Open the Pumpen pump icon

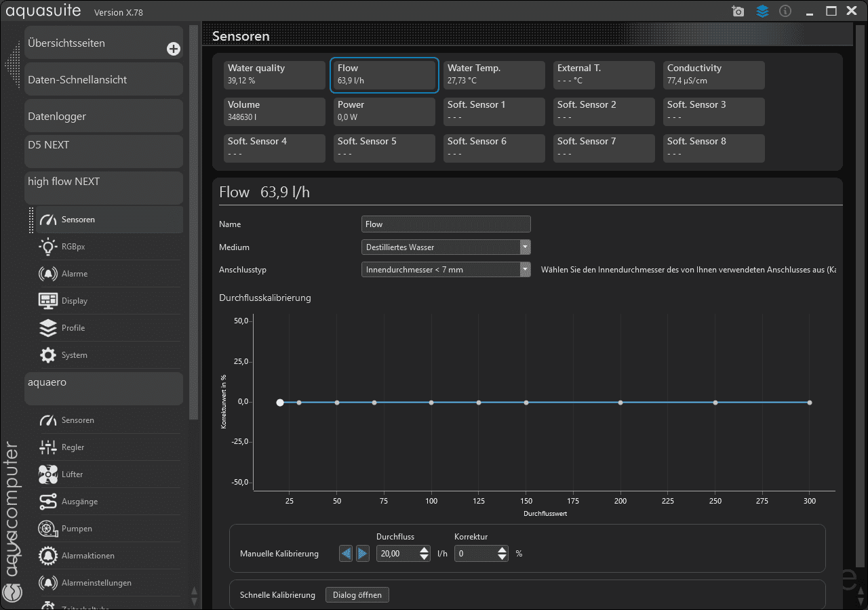(x=48, y=529)
